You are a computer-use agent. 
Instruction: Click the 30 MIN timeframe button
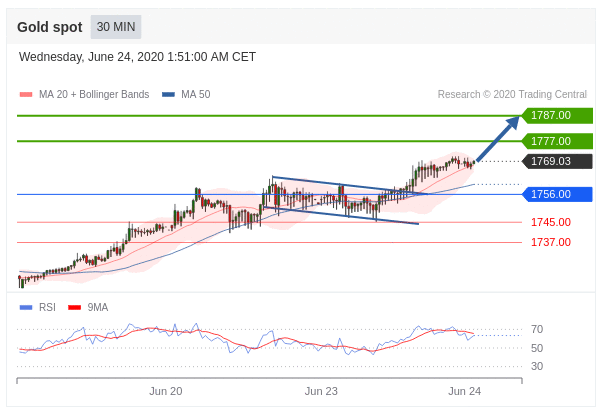(x=116, y=27)
